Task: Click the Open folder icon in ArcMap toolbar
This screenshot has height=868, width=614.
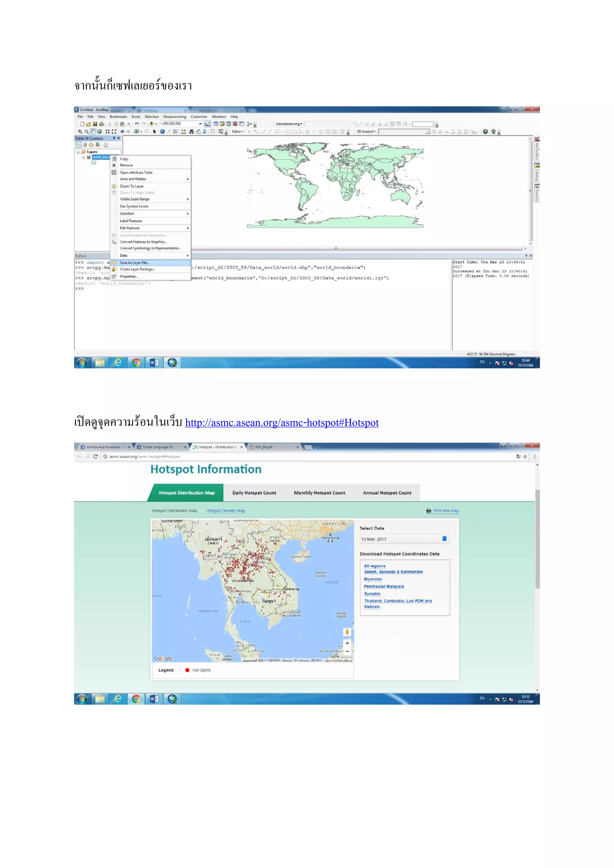Action: [88, 124]
